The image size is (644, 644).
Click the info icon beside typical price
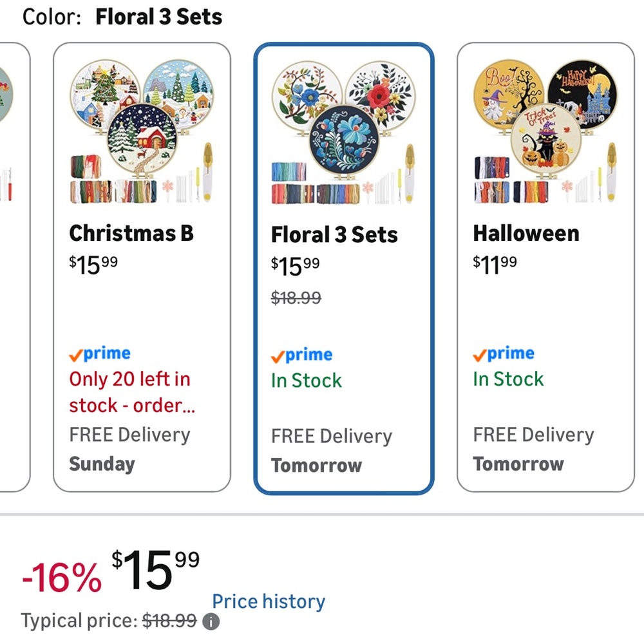pyautogui.click(x=211, y=621)
